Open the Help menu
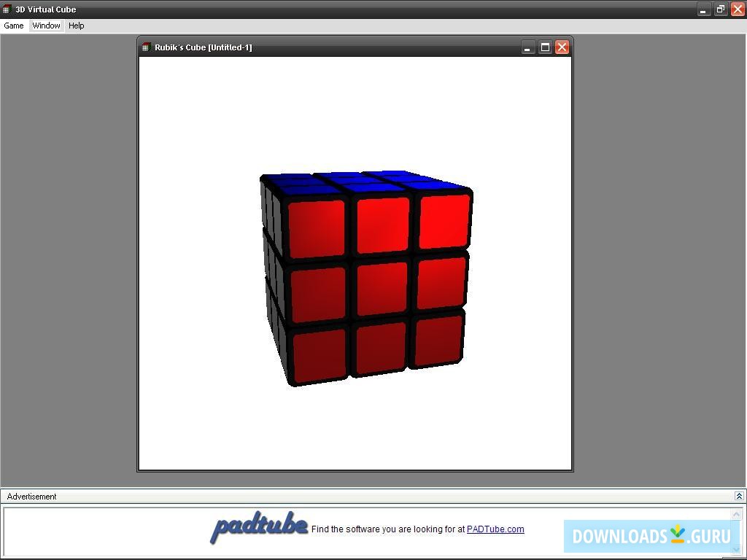Image resolution: width=747 pixels, height=560 pixels. pyautogui.click(x=76, y=26)
